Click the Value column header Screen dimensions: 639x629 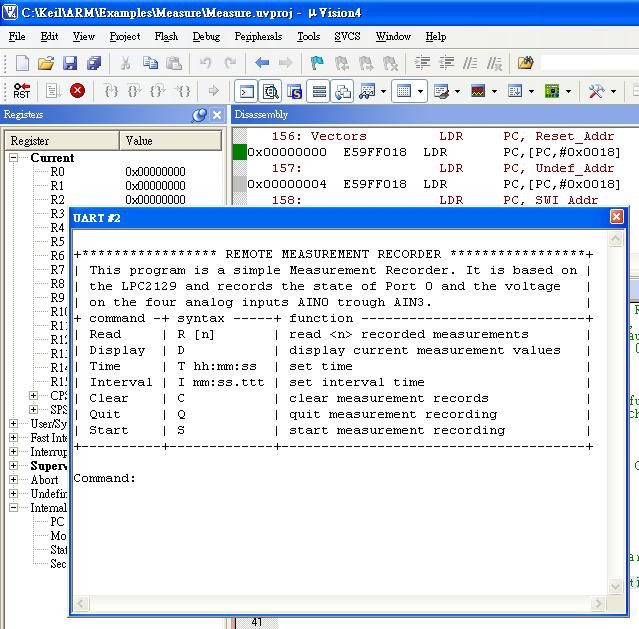[x=139, y=141]
